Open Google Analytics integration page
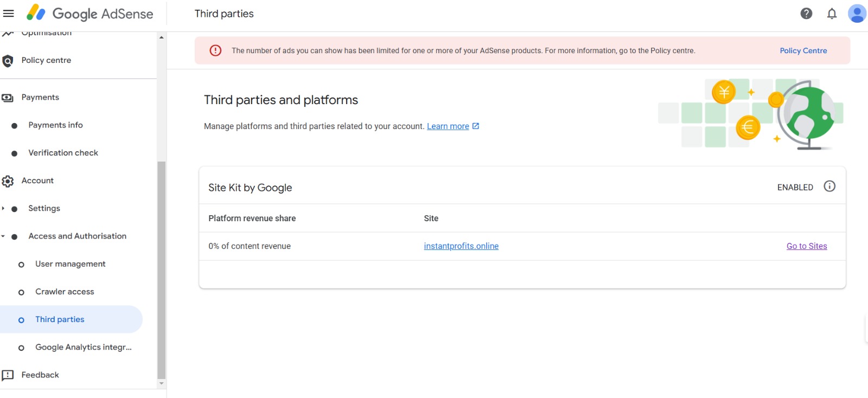Screen dimensions: 868x398 84,347
